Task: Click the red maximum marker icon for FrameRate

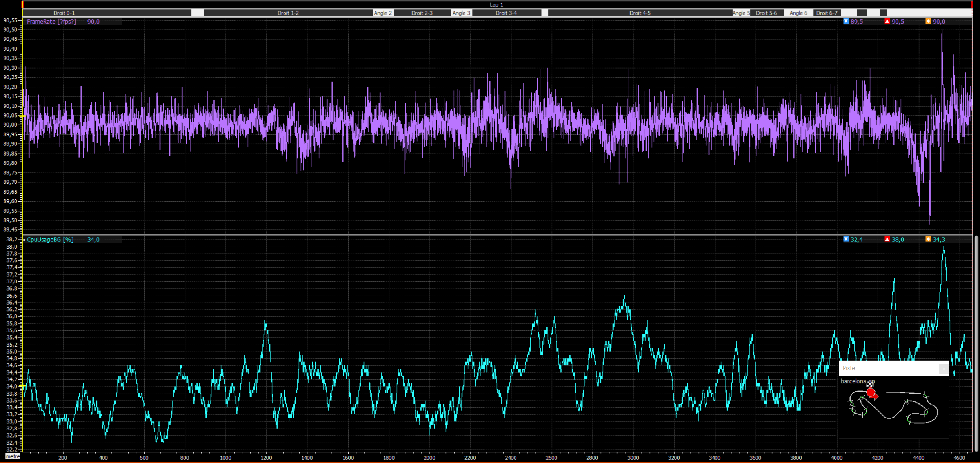Action: pyautogui.click(x=887, y=21)
